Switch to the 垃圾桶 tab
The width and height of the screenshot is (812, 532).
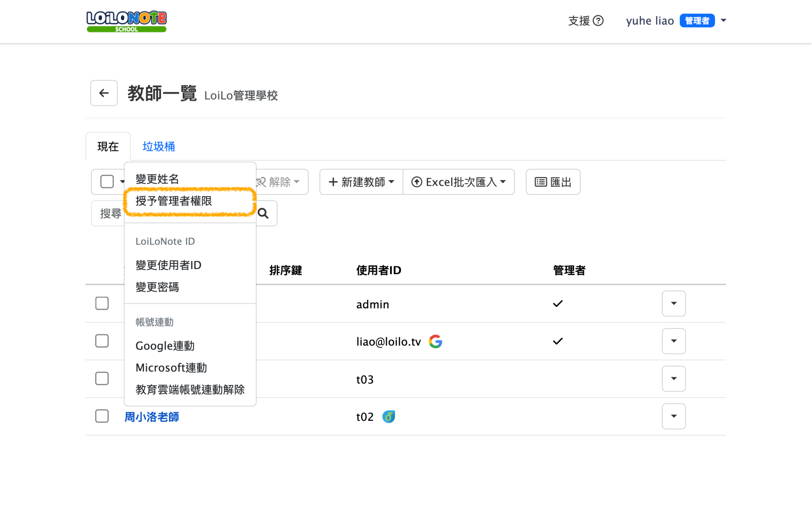[159, 147]
